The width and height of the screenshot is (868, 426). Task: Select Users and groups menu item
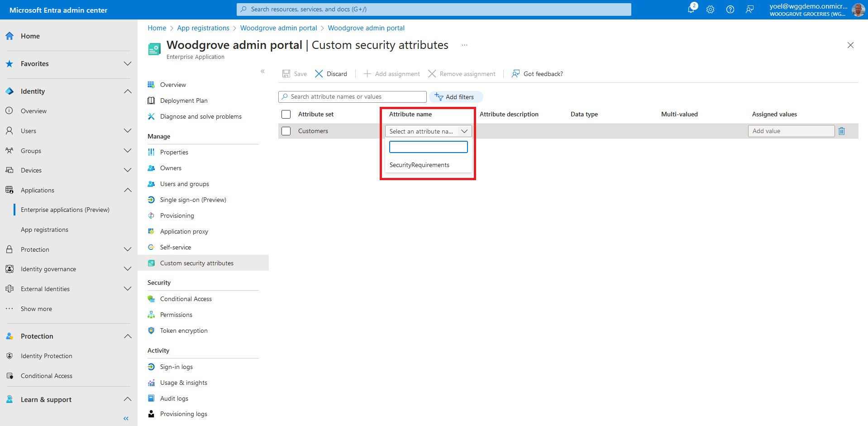(184, 184)
